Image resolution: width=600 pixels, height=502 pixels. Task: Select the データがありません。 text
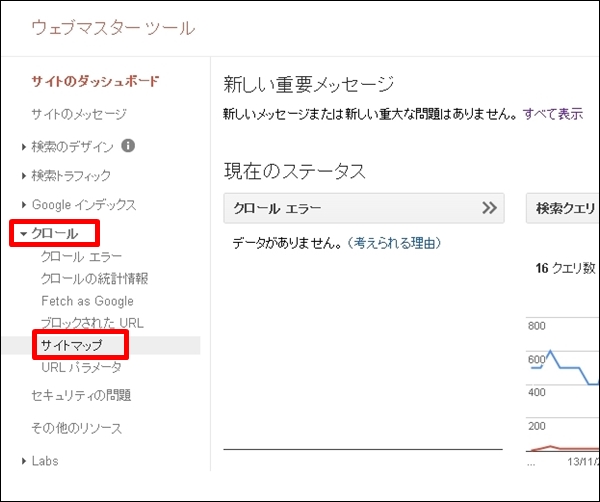click(x=287, y=243)
